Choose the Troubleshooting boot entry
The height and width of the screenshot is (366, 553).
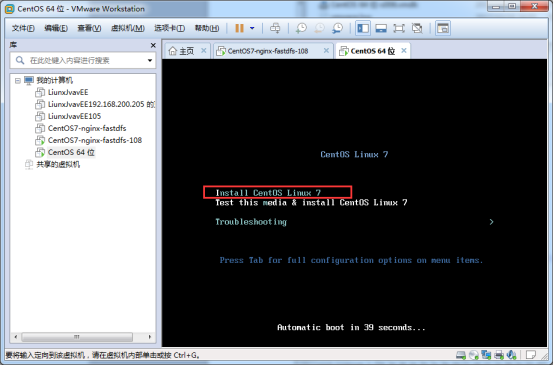[x=251, y=222]
